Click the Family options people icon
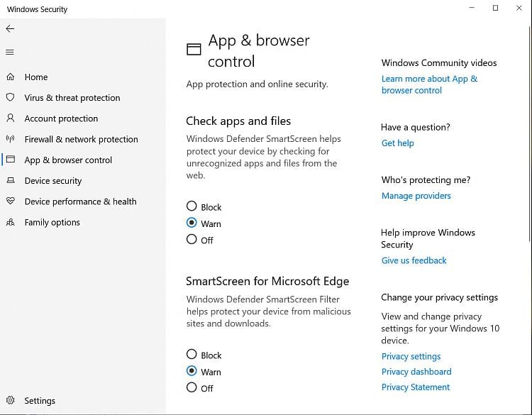 point(11,222)
